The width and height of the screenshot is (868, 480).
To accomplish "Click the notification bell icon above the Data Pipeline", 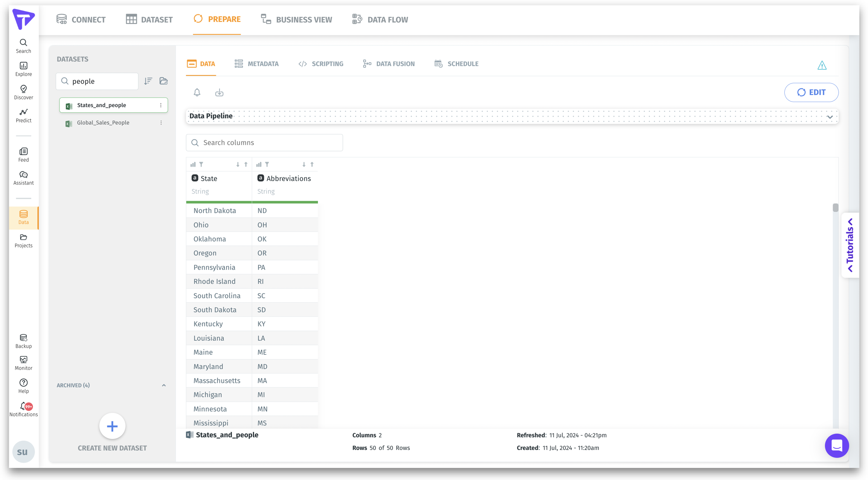I will click(197, 92).
